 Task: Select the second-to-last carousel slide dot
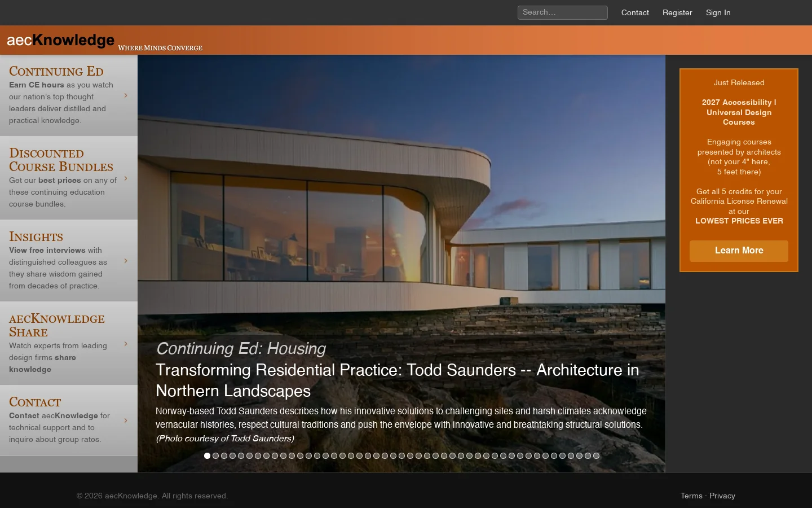[x=588, y=456]
